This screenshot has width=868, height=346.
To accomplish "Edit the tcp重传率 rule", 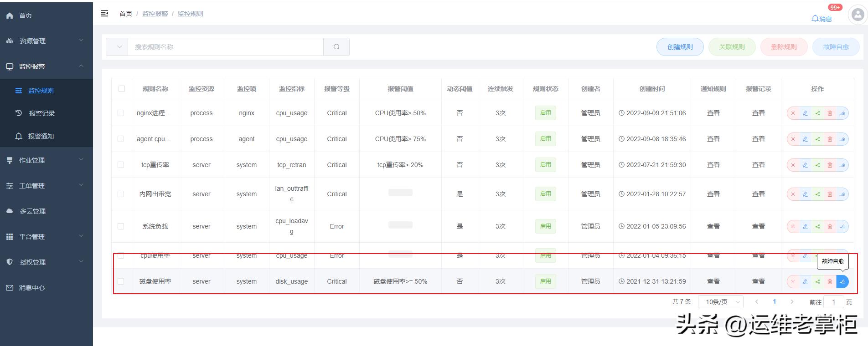I will point(805,165).
